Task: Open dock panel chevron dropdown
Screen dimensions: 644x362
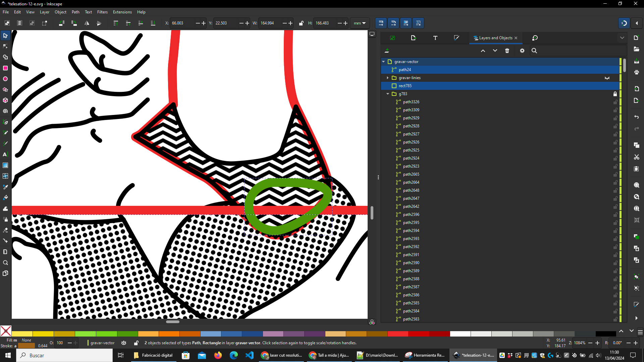Action: 622,38
